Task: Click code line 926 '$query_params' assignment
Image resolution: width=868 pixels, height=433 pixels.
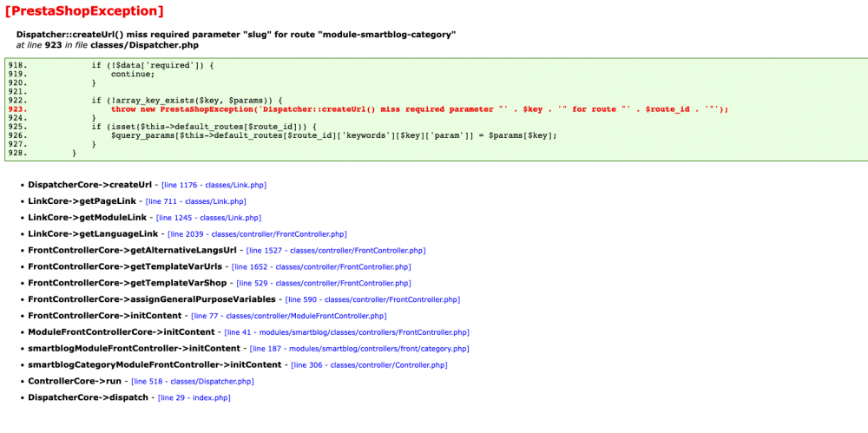Action: [x=334, y=135]
